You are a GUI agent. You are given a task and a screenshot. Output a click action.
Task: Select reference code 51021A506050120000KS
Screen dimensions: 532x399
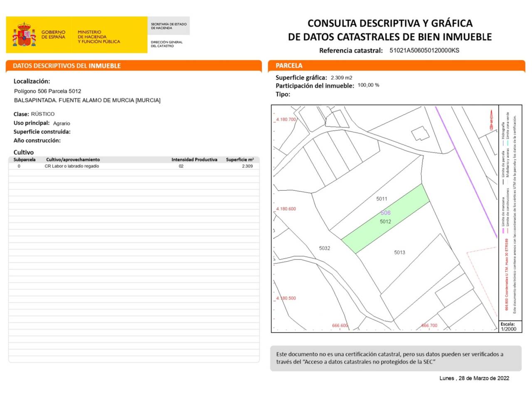[x=424, y=50]
